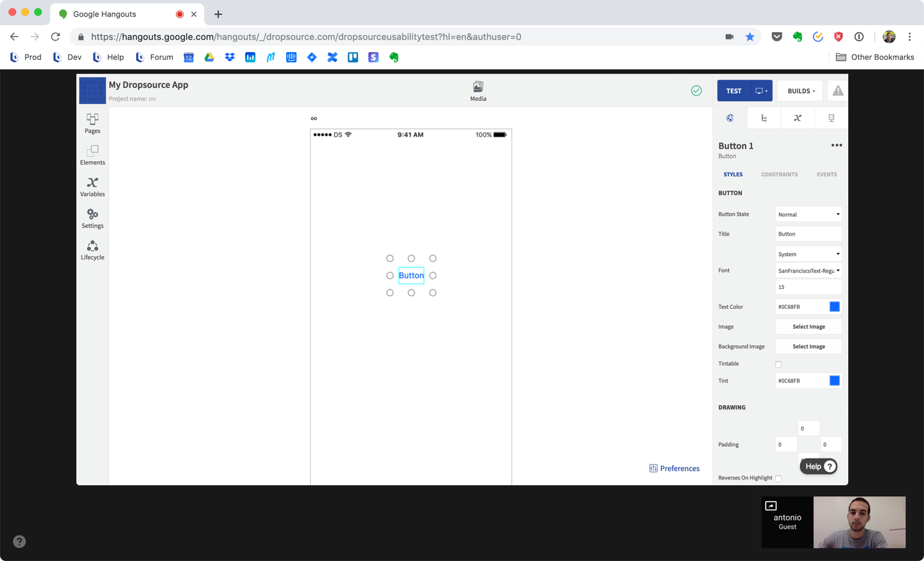Open the Settings panel
The image size is (924, 561).
[x=92, y=218]
